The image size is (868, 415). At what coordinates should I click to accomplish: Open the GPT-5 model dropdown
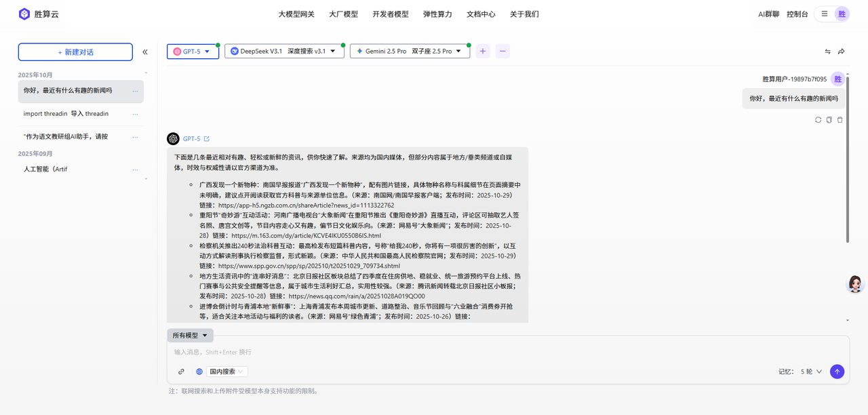(x=193, y=51)
